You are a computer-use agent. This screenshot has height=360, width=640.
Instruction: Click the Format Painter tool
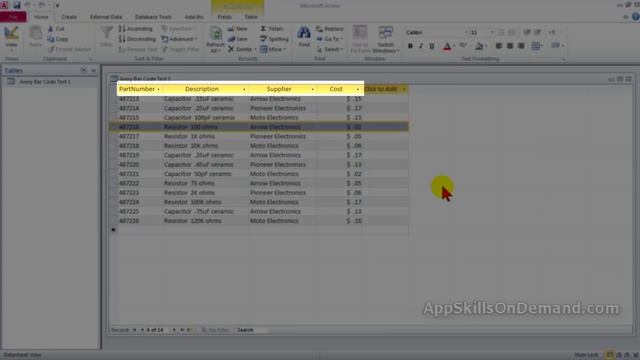[69, 49]
